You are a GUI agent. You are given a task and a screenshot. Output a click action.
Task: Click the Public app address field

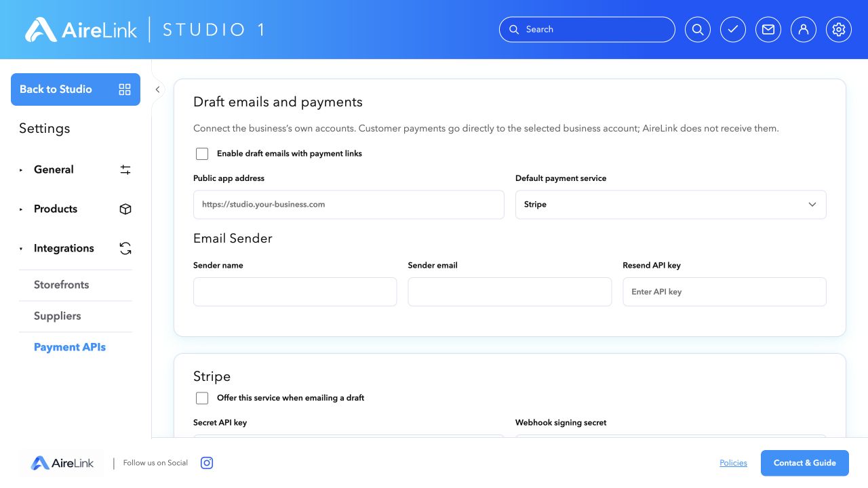pos(349,205)
